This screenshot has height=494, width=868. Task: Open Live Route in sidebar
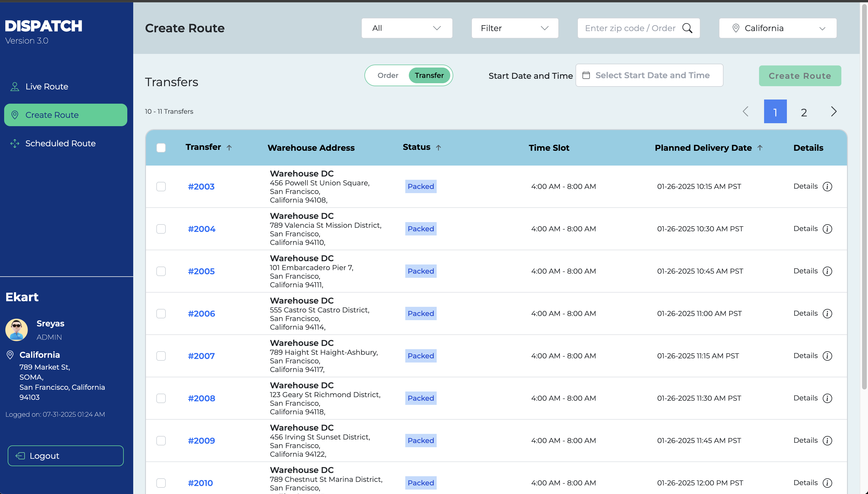click(x=47, y=86)
